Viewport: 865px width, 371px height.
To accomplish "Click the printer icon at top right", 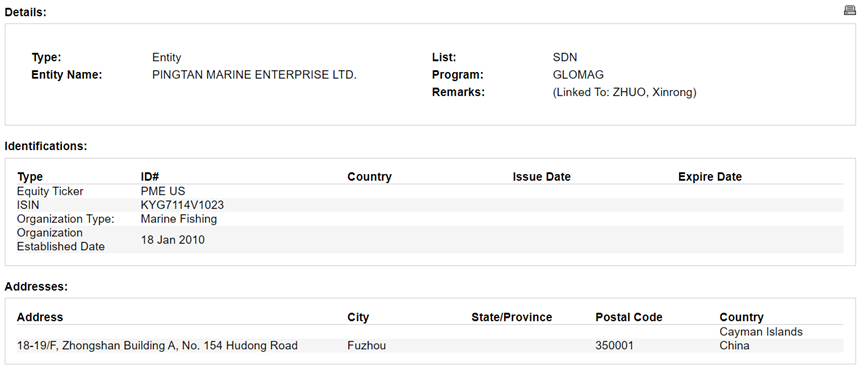I will coord(850,10).
